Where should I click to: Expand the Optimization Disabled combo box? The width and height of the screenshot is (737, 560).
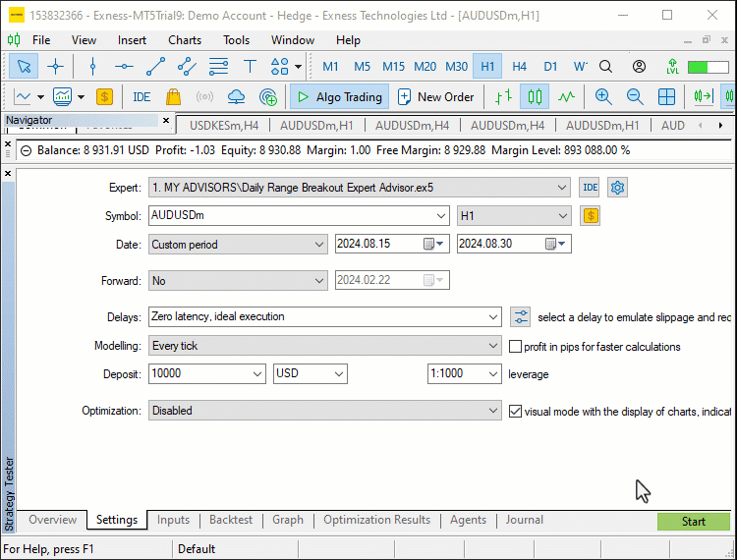click(x=325, y=411)
